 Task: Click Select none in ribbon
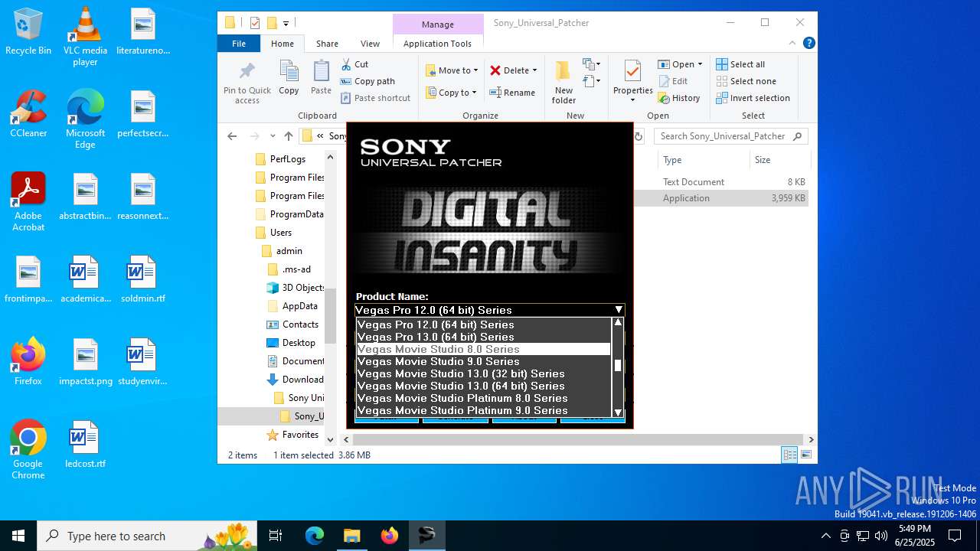coord(746,81)
